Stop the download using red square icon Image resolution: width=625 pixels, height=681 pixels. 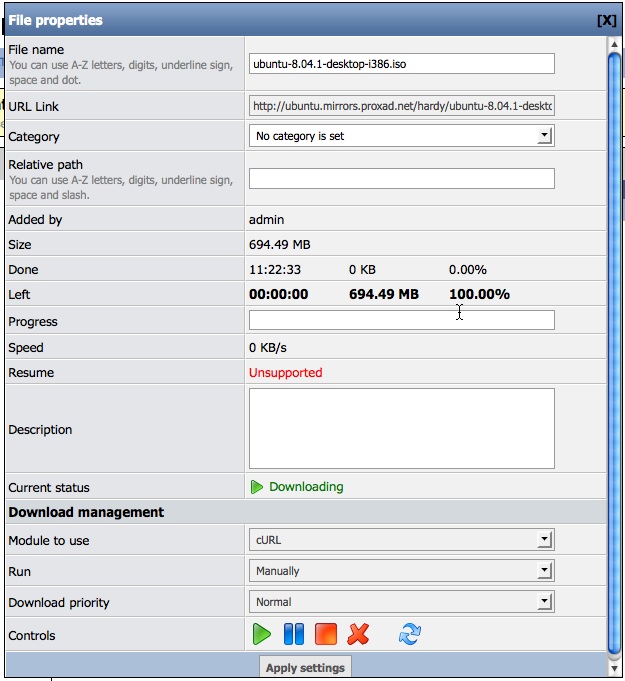pyautogui.click(x=325, y=635)
